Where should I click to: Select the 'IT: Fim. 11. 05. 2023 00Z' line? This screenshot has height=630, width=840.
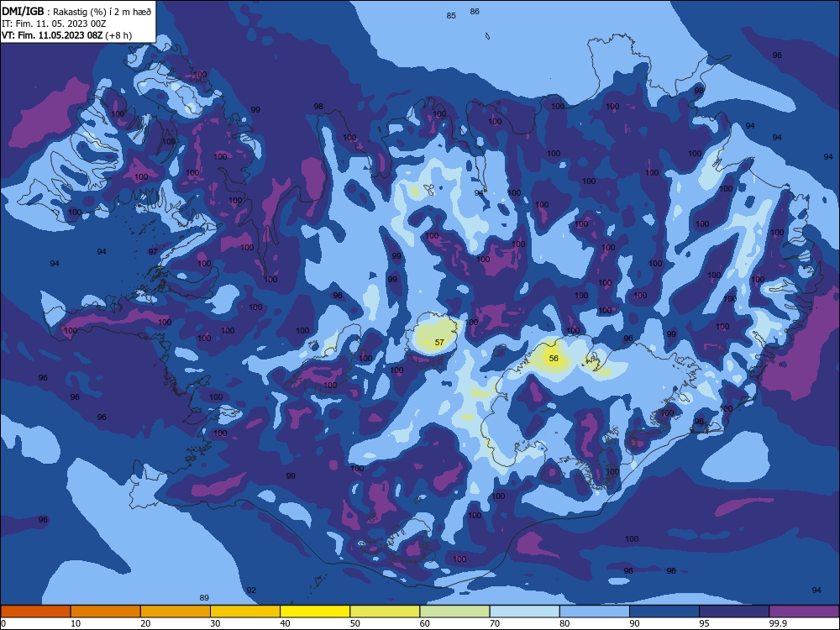tap(54, 24)
